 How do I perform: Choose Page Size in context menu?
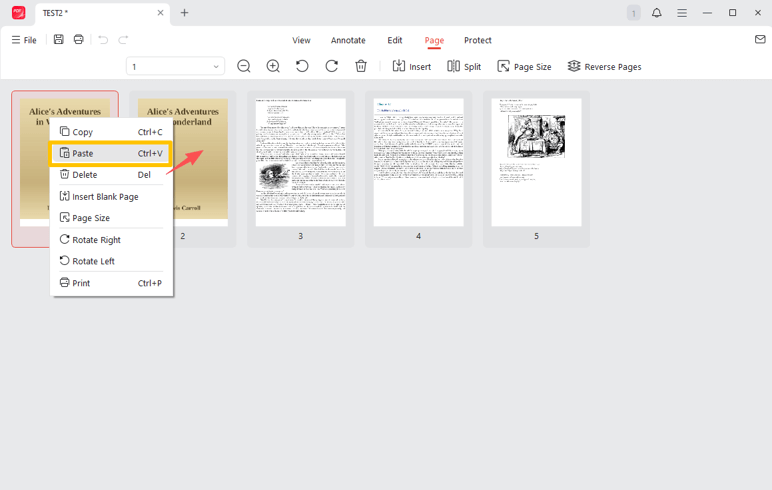[111, 218]
